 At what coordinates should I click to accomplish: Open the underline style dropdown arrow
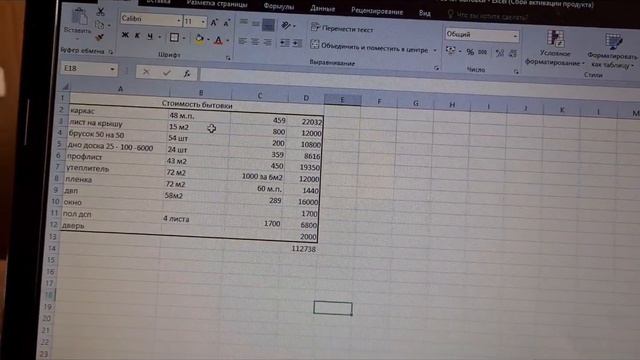[160, 37]
